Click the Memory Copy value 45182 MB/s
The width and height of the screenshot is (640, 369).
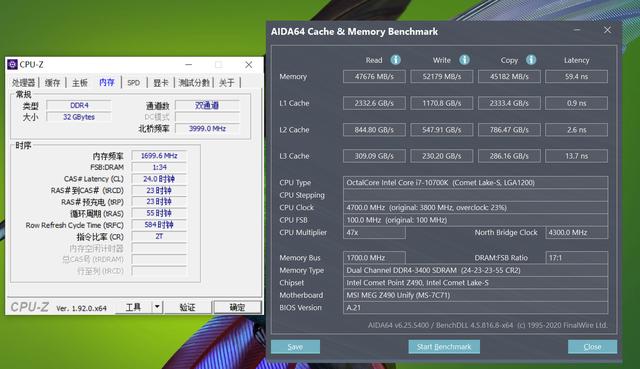(x=509, y=76)
